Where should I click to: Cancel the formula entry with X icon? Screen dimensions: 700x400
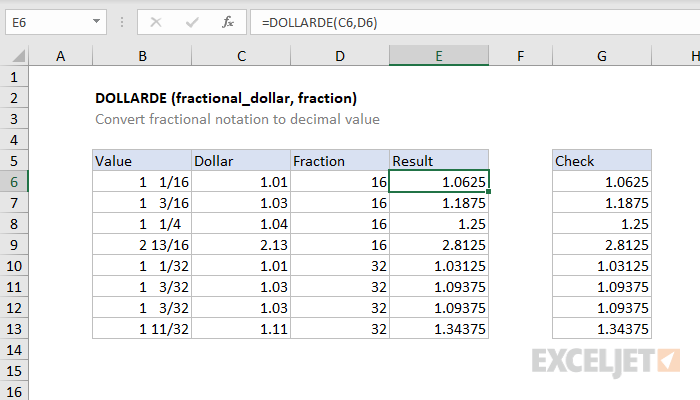tap(156, 22)
